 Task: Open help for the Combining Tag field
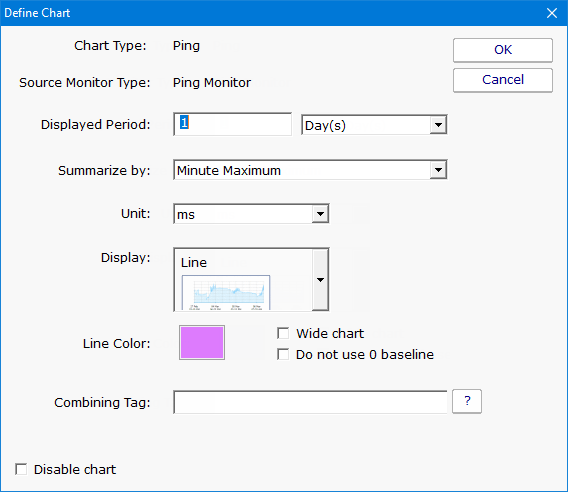point(467,401)
